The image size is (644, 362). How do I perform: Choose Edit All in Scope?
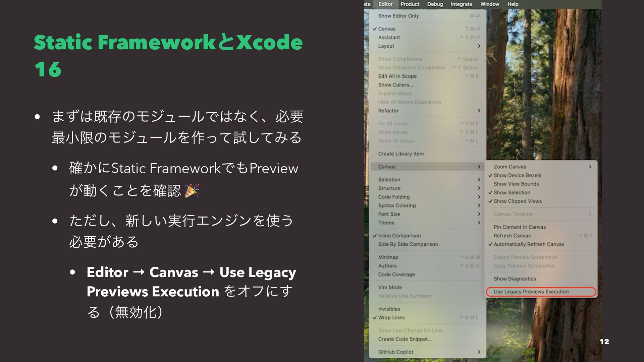coord(427,76)
